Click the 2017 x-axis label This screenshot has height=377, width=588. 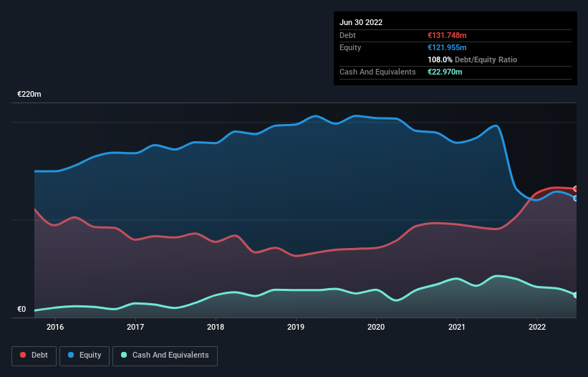click(135, 327)
